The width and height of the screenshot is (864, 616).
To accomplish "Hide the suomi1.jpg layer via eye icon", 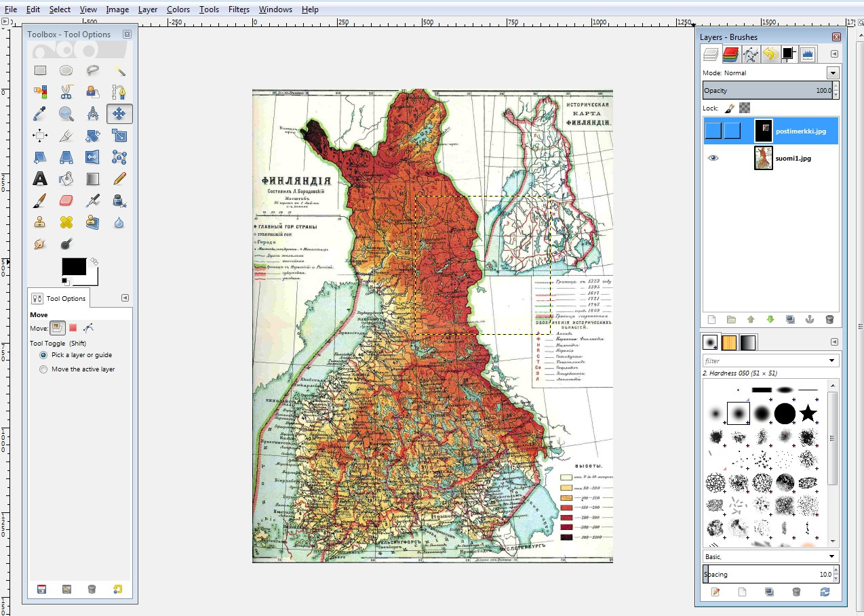I will [x=713, y=158].
